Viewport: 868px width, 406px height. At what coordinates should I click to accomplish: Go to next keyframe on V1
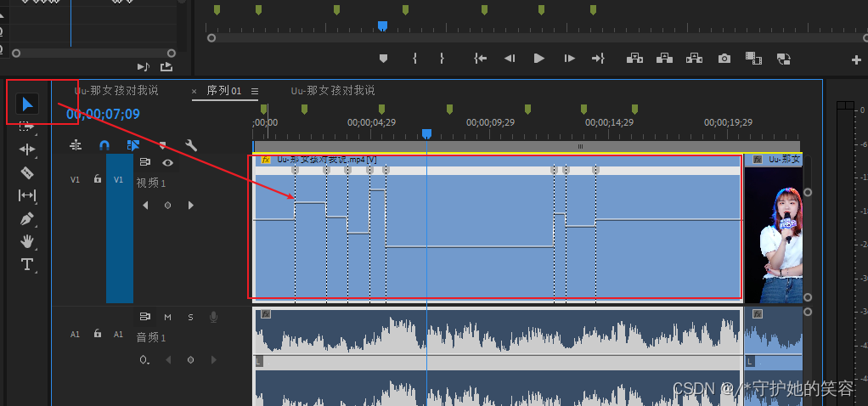click(x=191, y=205)
